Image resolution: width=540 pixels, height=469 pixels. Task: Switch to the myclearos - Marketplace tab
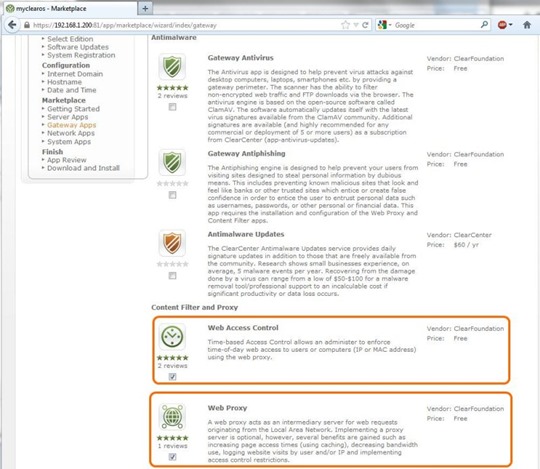pos(70,8)
